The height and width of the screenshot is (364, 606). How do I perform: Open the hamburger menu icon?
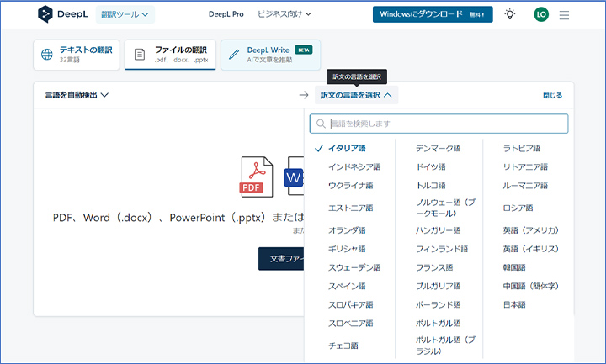click(564, 15)
